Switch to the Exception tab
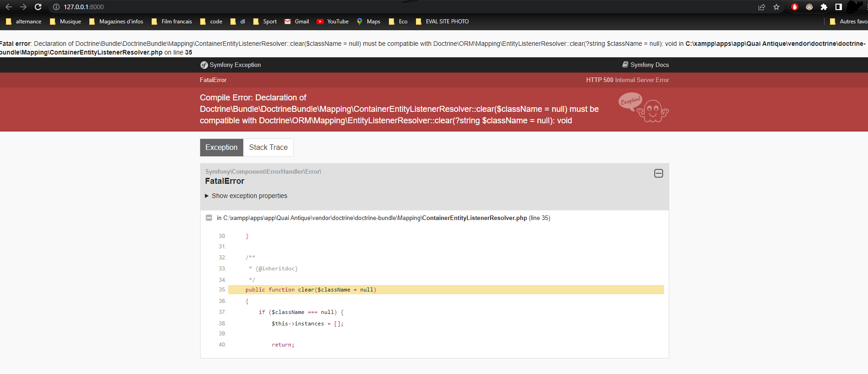The image size is (868, 374). coord(222,148)
